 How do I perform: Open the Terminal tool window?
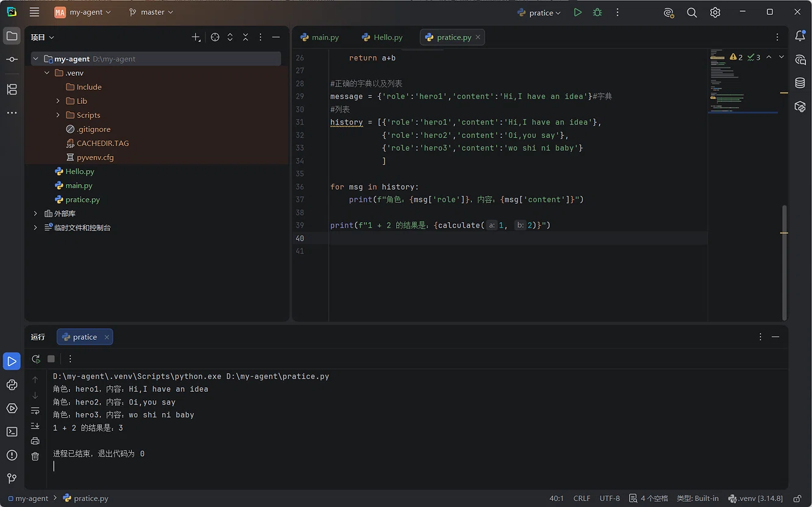12,432
